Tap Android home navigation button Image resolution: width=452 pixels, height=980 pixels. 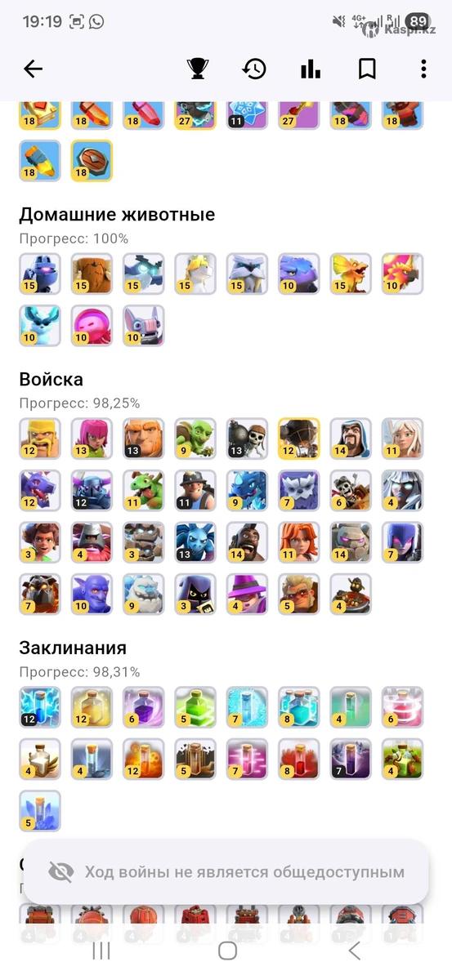pos(227,951)
